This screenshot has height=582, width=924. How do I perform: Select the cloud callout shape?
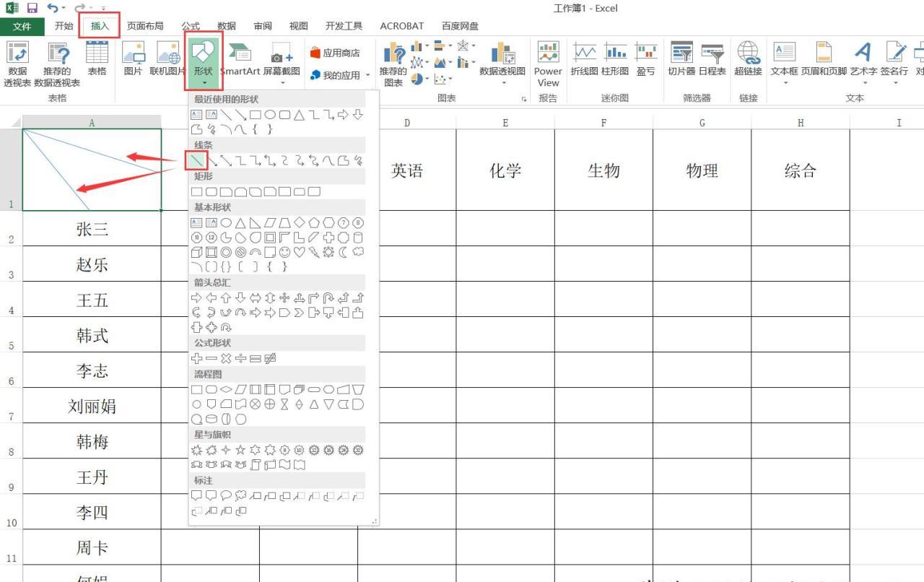[x=240, y=495]
